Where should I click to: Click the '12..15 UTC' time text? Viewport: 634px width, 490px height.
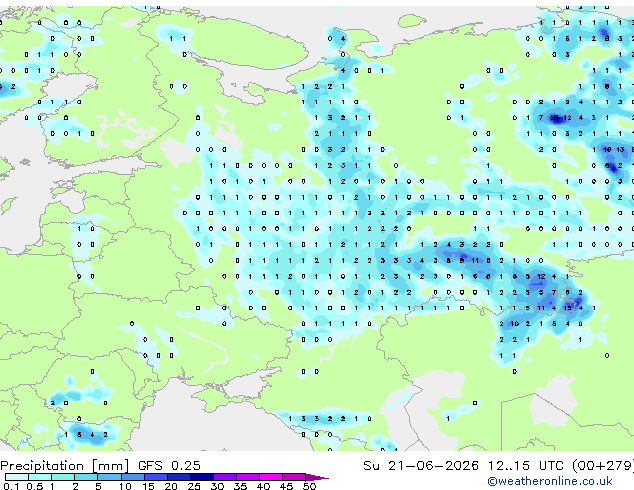pyautogui.click(x=526, y=466)
